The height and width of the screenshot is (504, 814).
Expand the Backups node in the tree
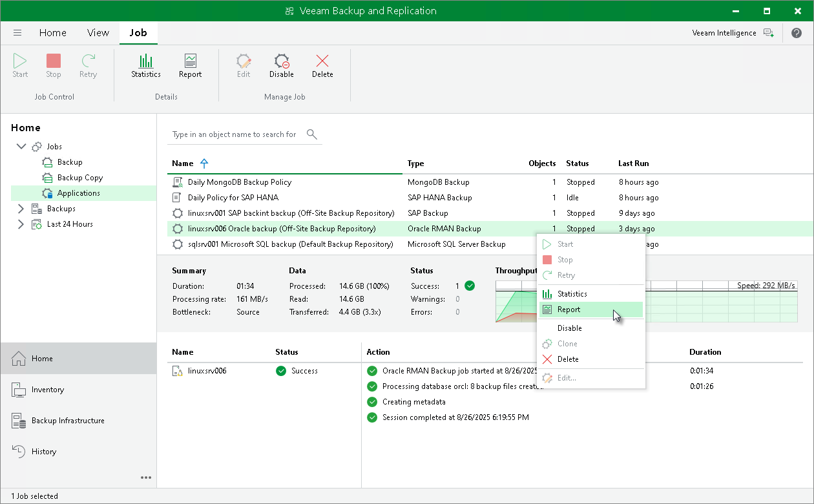pos(20,208)
